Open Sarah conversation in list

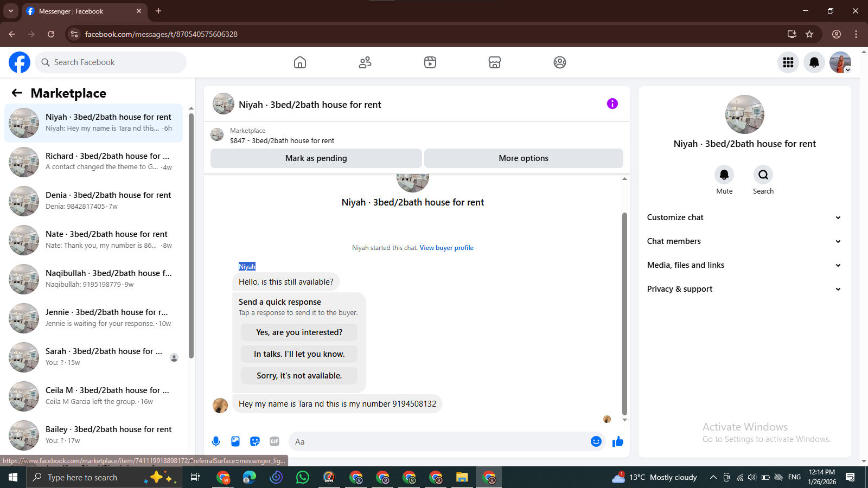[x=93, y=357]
